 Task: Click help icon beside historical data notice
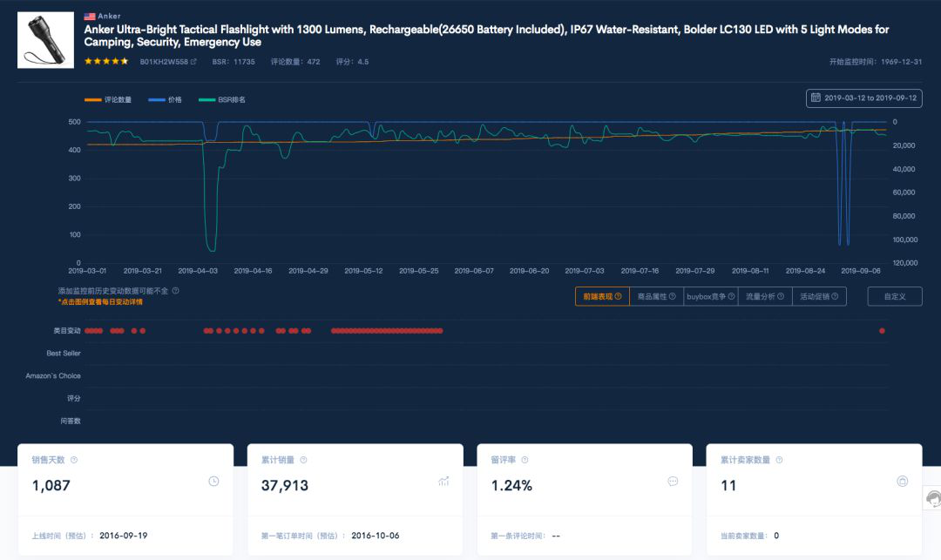pos(176,291)
